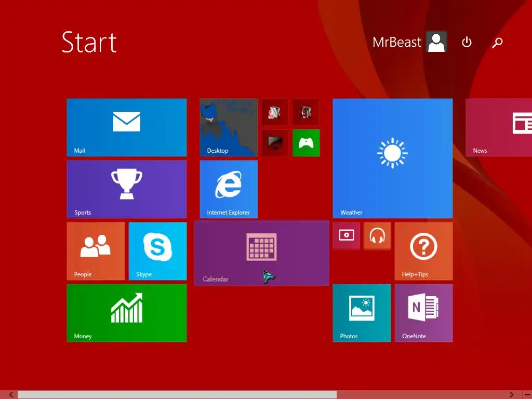532x399 pixels.
Task: Open the Photos tile
Action: (x=362, y=313)
